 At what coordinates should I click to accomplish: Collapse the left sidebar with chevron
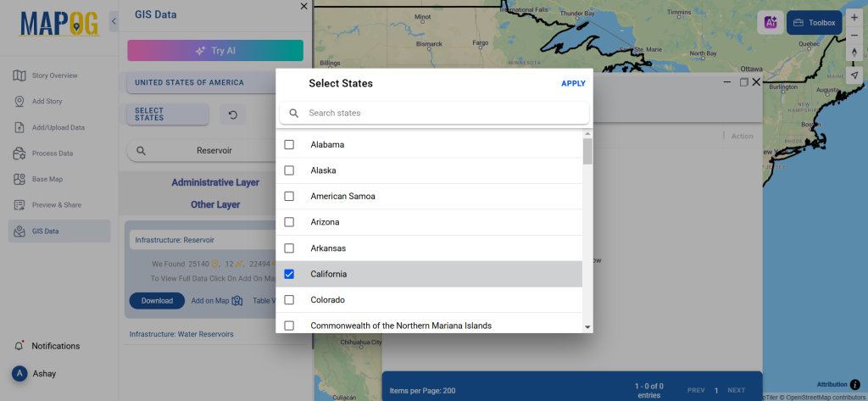point(114,20)
